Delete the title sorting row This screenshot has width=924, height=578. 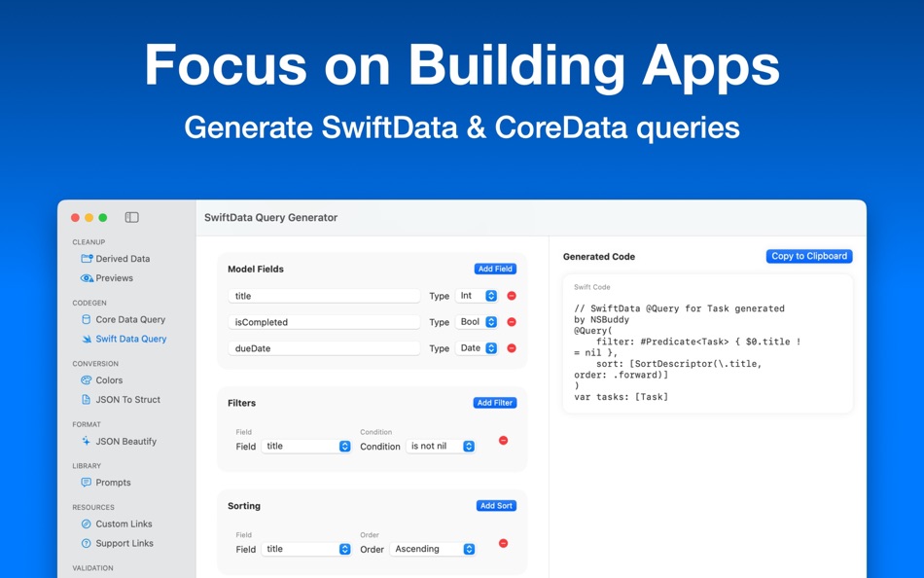pyautogui.click(x=503, y=543)
